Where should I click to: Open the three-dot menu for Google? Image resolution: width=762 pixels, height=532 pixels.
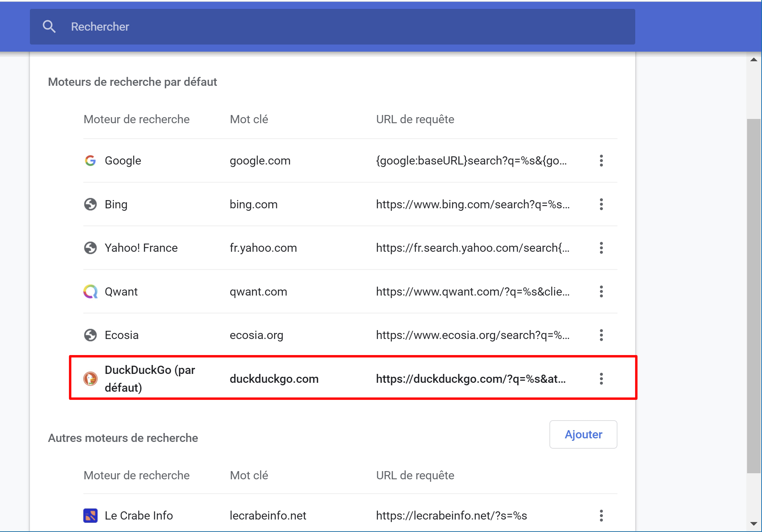coord(601,161)
